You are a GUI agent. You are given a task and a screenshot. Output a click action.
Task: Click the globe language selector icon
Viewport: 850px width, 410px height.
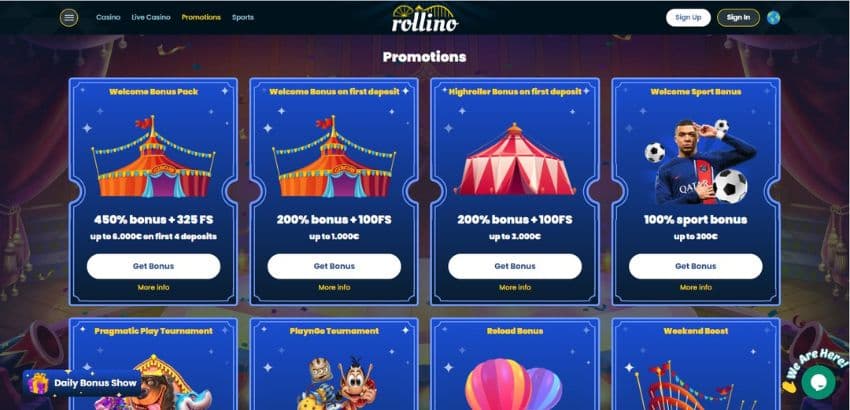(x=774, y=18)
